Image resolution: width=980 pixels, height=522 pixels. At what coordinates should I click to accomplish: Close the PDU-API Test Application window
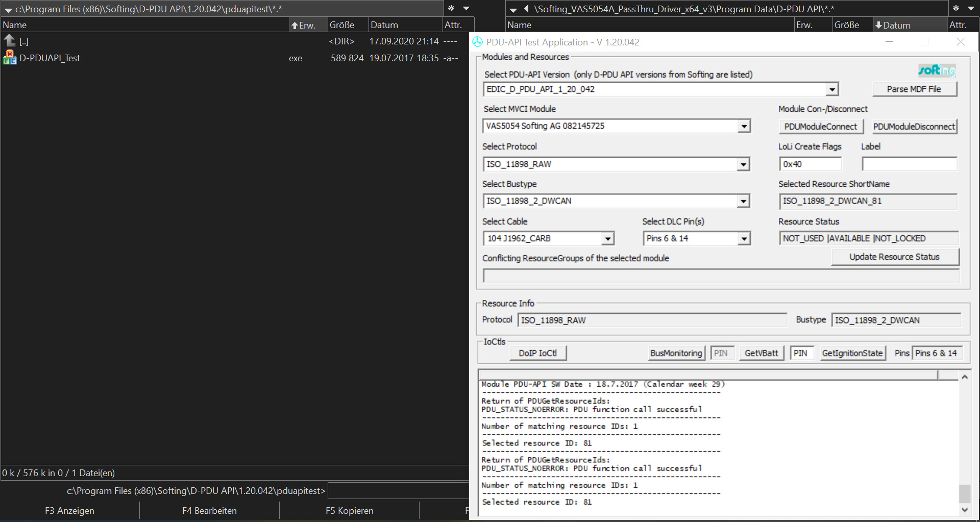pyautogui.click(x=961, y=42)
